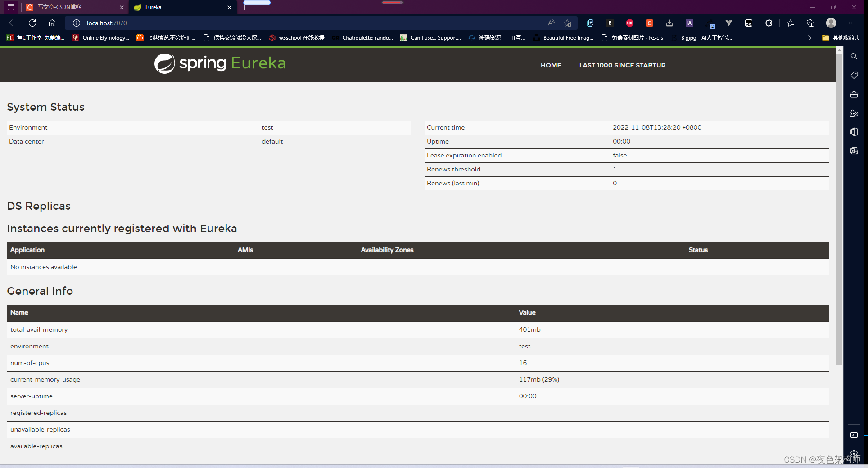This screenshot has height=468, width=868.
Task: Select the 'Renews threshold' label
Action: 453,169
